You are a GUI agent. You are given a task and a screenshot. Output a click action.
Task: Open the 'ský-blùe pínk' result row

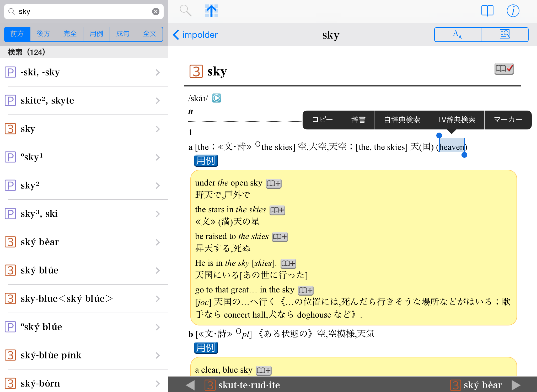click(84, 355)
